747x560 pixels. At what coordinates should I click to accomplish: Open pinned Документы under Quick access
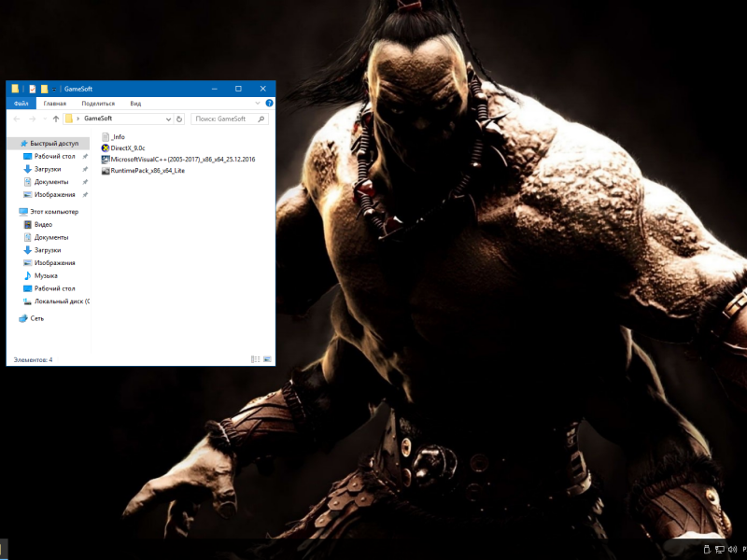coord(51,182)
